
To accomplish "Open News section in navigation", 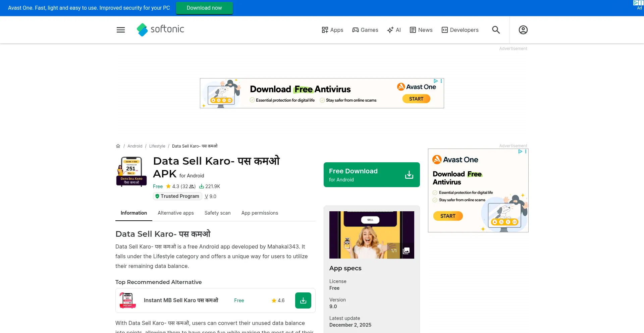I will point(421,30).
